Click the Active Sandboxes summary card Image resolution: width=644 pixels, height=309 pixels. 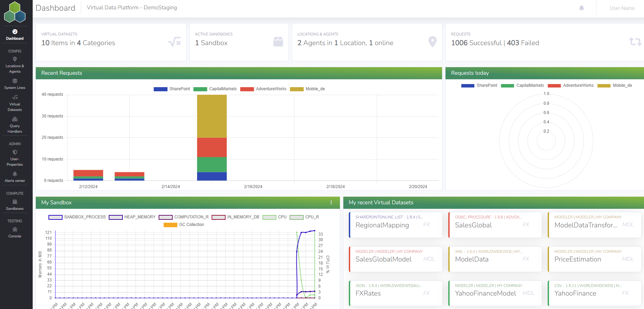239,42
